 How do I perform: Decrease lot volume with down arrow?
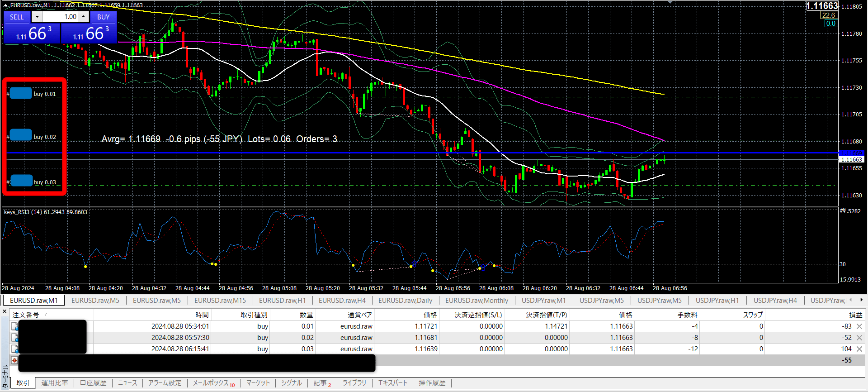pyautogui.click(x=37, y=17)
